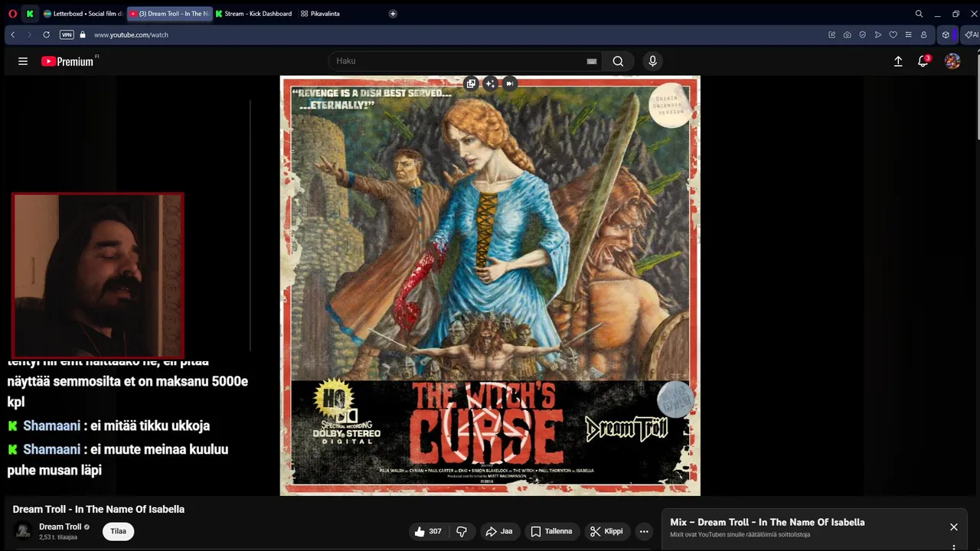Start voice search with microphone
This screenshot has width=980, height=551.
tap(652, 61)
